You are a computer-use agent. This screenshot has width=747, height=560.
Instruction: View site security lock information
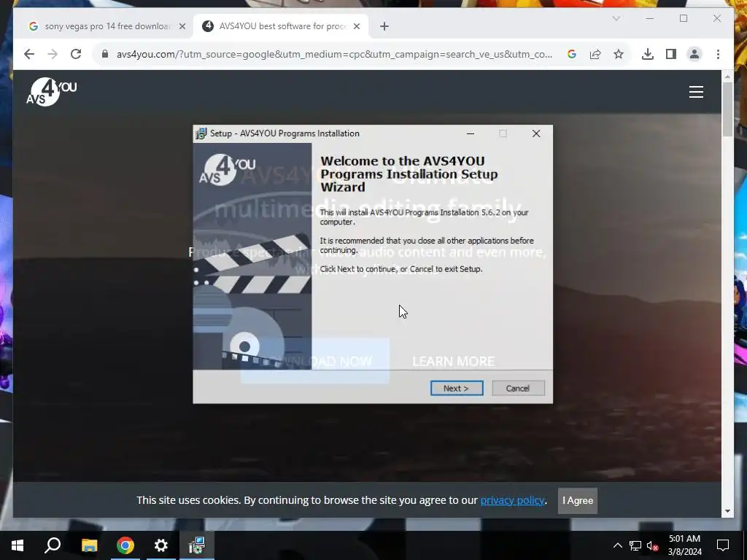click(x=105, y=54)
